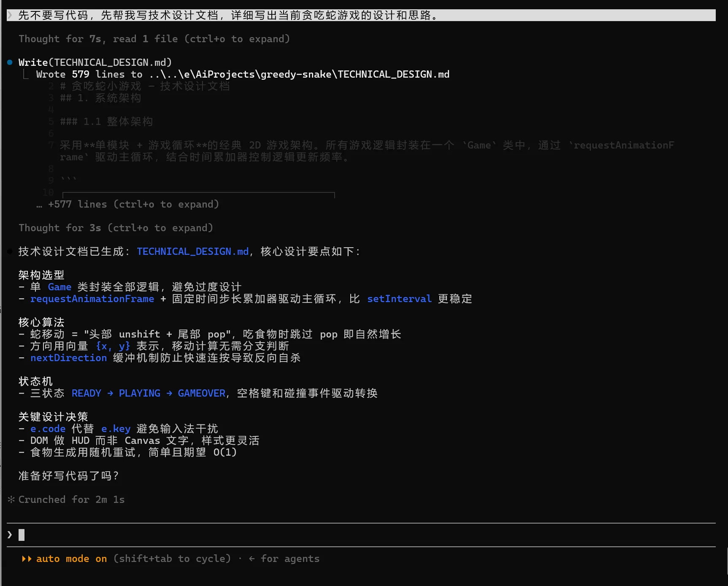Click the 'setInterval' highlighted term
This screenshot has width=728, height=586.
399,299
